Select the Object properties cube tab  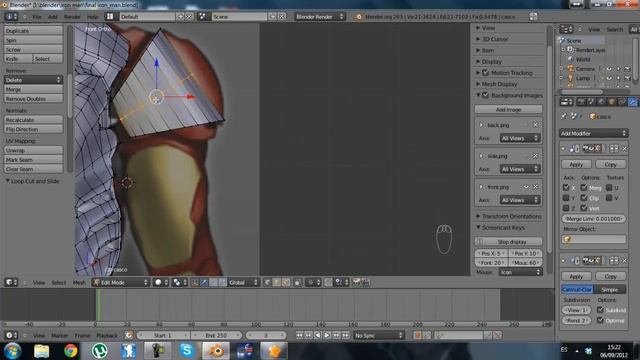[612, 102]
